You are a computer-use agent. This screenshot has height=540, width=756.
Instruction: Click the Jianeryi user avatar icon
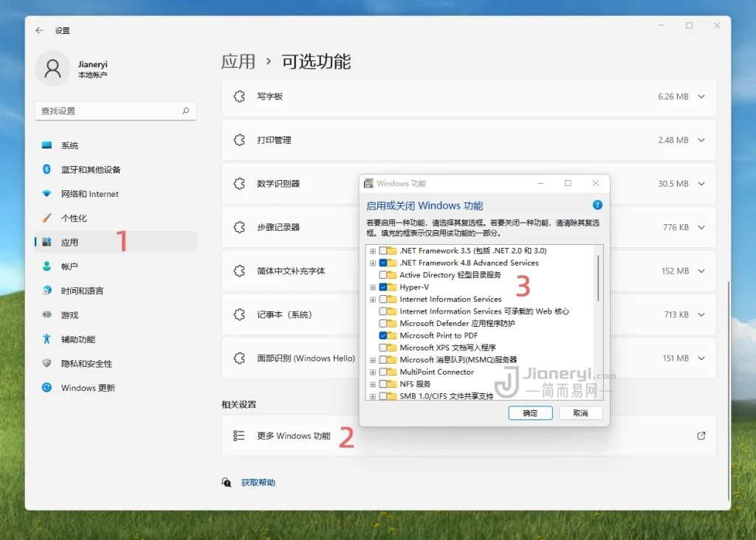tap(52, 69)
